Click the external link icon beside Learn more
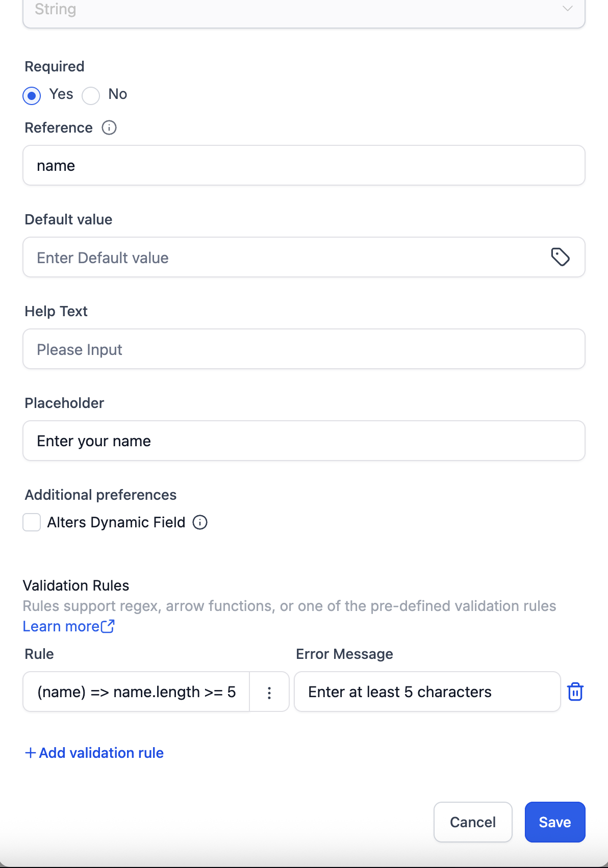The width and height of the screenshot is (608, 868). (108, 626)
